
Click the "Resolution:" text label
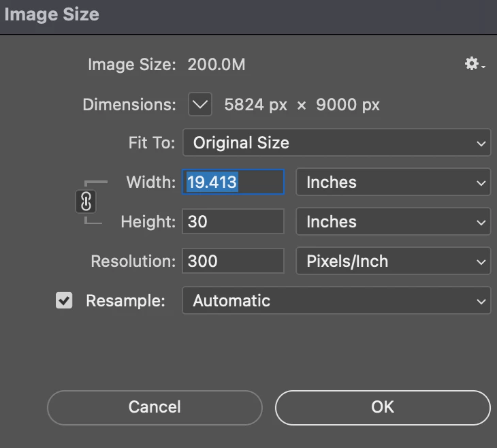click(133, 261)
